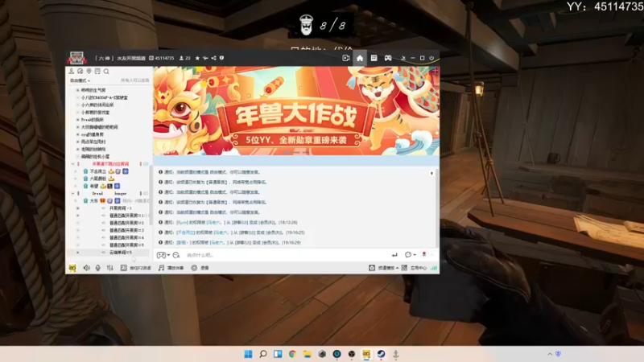Search the channel with magnifier icon
644x362 pixels.
click(x=106, y=72)
